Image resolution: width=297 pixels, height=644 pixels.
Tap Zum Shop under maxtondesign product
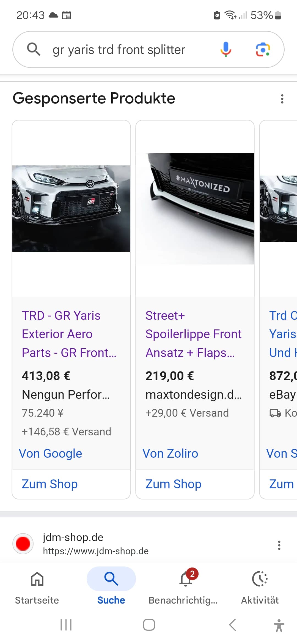point(174,484)
